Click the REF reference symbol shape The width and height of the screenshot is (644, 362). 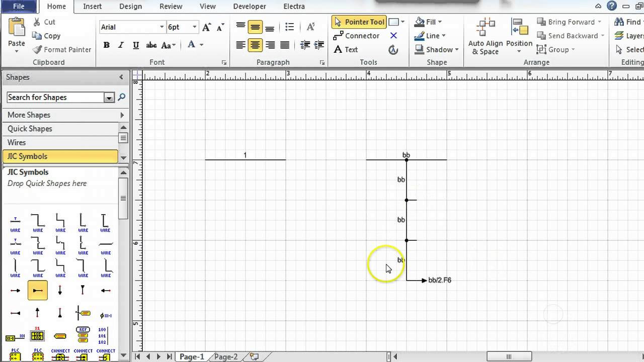[83, 335]
